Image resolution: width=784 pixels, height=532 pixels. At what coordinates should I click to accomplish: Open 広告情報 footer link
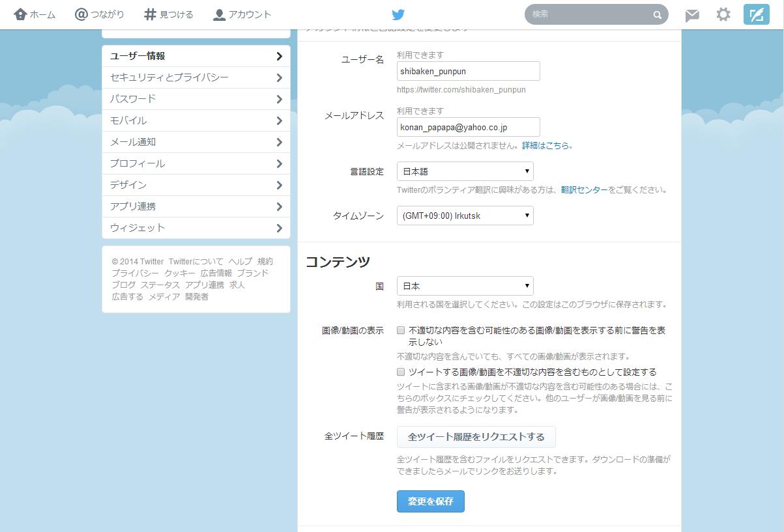(x=216, y=273)
